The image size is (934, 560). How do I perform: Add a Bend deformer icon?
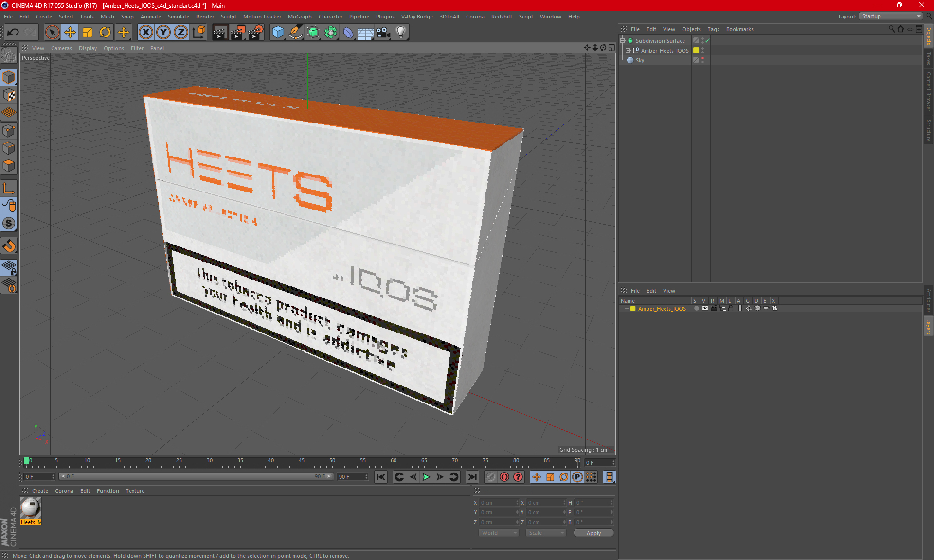(x=348, y=33)
